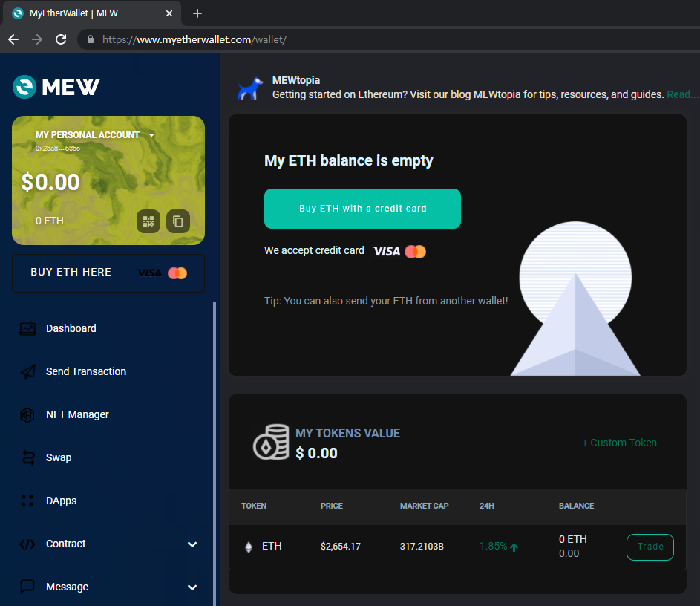The height and width of the screenshot is (606, 700).
Task: Click the TOKEN column header
Action: 254,506
